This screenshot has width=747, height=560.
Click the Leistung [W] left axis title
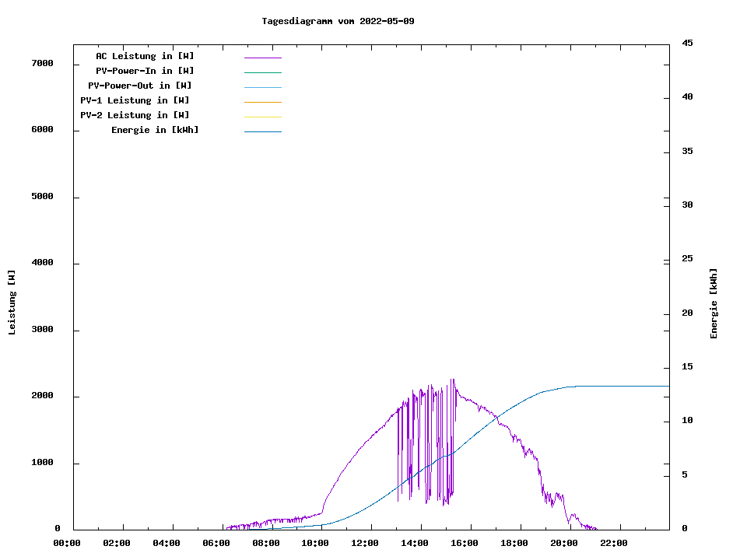point(12,303)
